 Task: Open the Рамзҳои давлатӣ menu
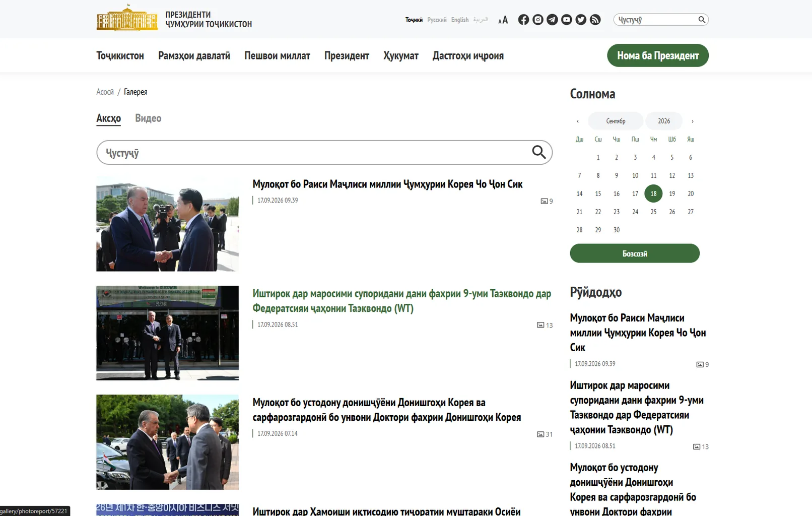[x=194, y=55]
